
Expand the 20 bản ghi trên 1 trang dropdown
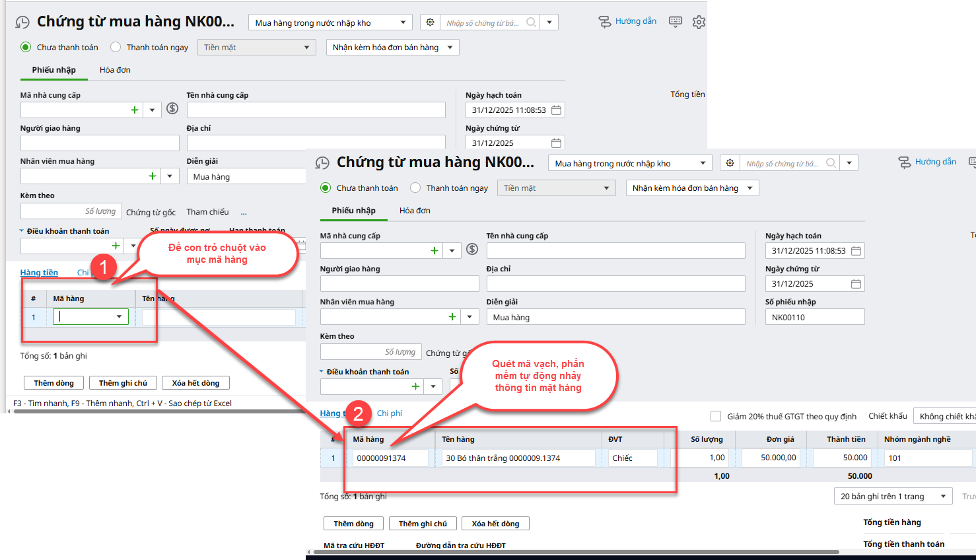tap(893, 497)
